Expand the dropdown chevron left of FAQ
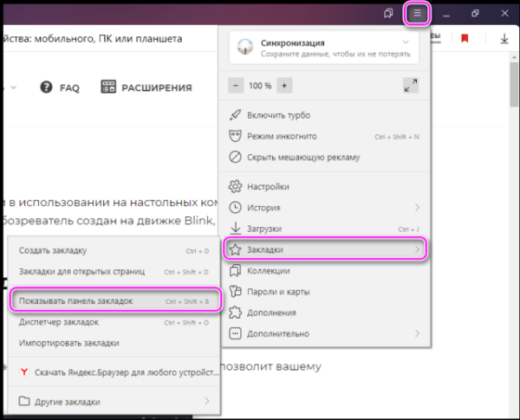520x420 pixels. [x=13, y=87]
